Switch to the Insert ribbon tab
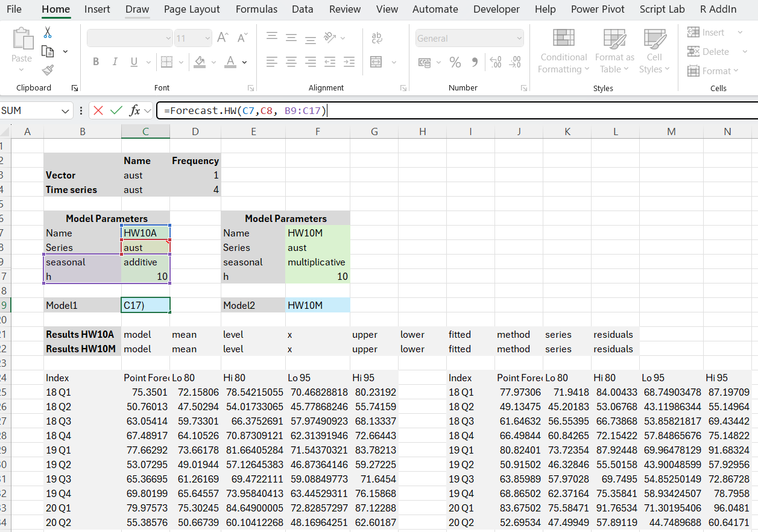The image size is (758, 532). 97,9
